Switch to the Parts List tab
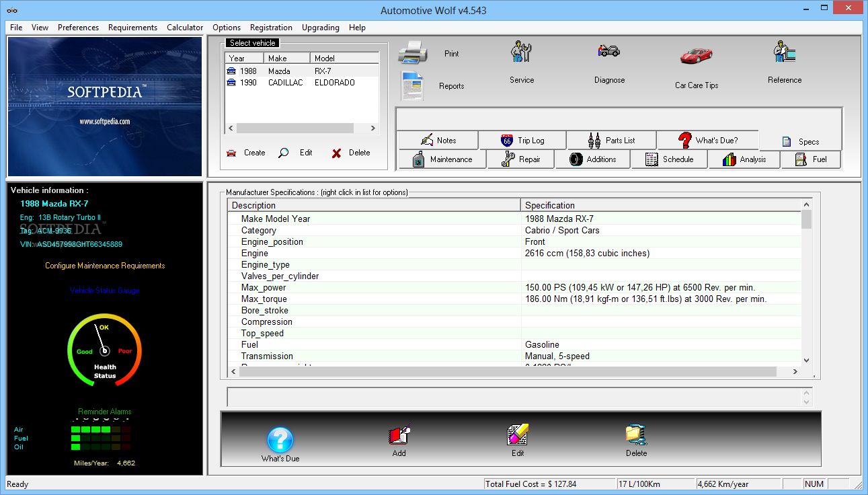The width and height of the screenshot is (868, 495). [612, 141]
